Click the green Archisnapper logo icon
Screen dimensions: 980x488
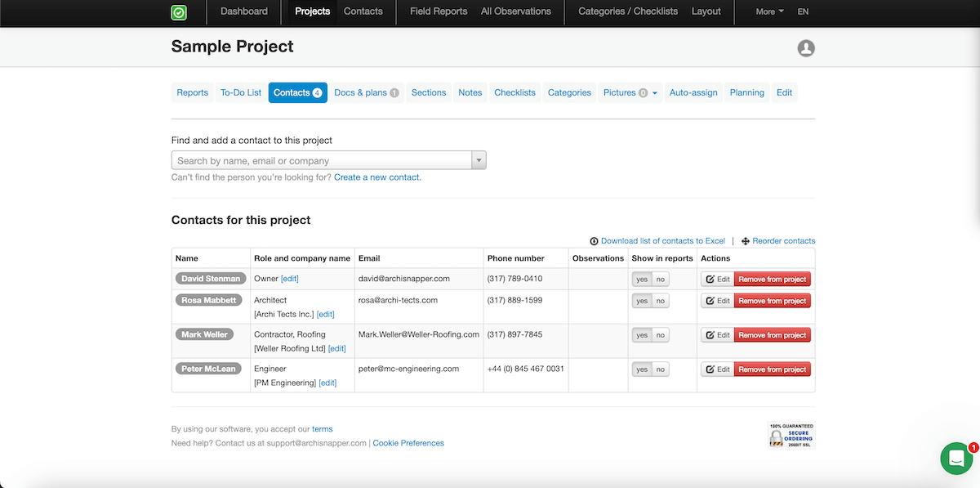pos(178,12)
